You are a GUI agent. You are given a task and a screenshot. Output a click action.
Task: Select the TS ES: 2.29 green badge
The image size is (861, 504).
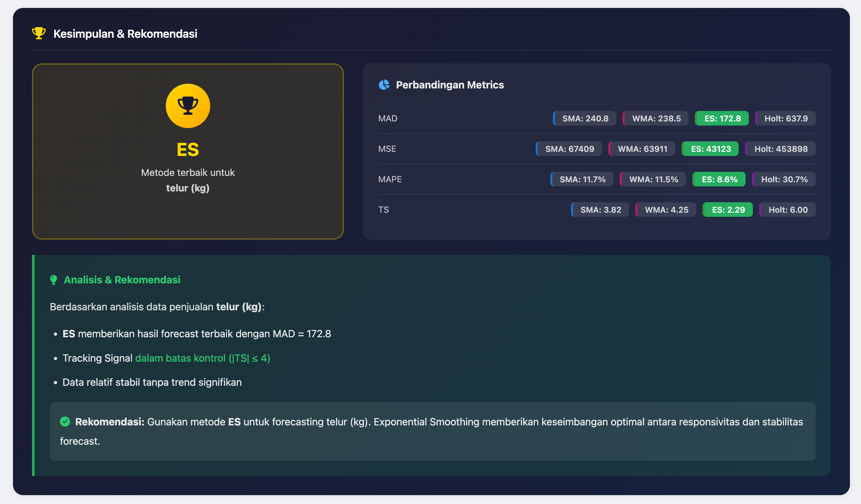[728, 210]
